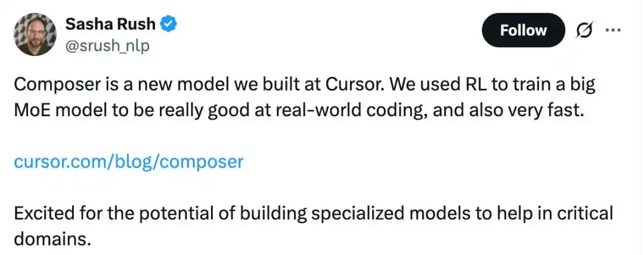The image size is (644, 255).
Task: Click the blue verified checkmark badge
Action: tap(169, 24)
